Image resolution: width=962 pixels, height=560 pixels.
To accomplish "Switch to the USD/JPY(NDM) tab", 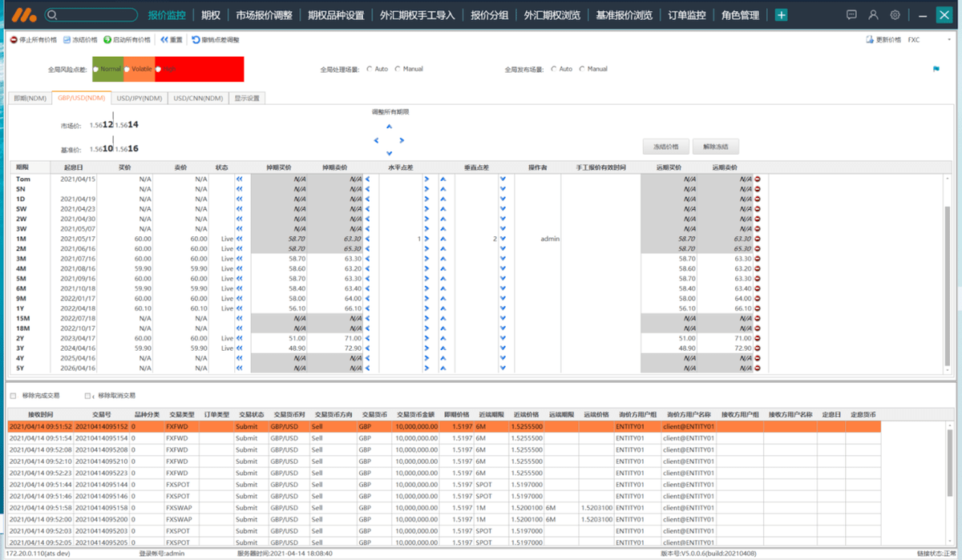I will tap(139, 99).
